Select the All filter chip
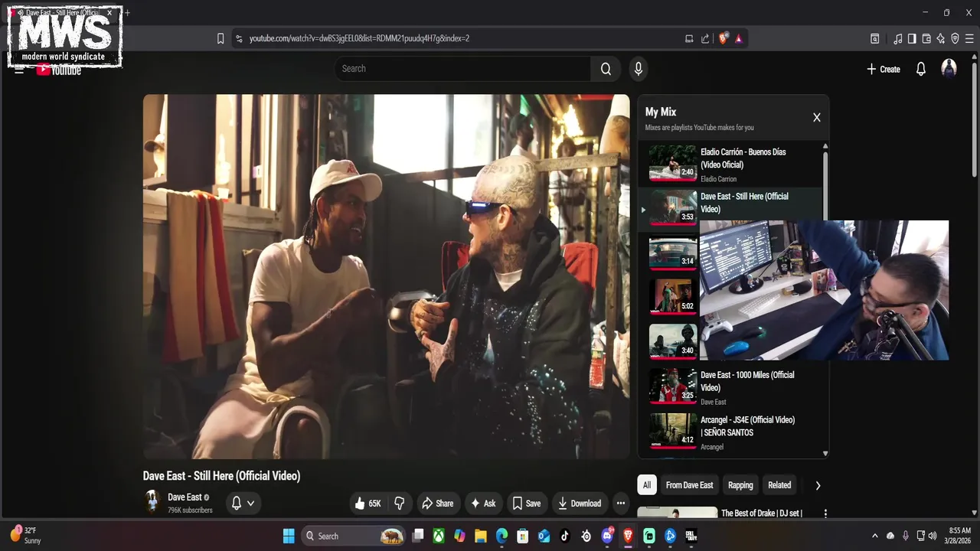Image resolution: width=980 pixels, height=551 pixels. click(x=647, y=485)
